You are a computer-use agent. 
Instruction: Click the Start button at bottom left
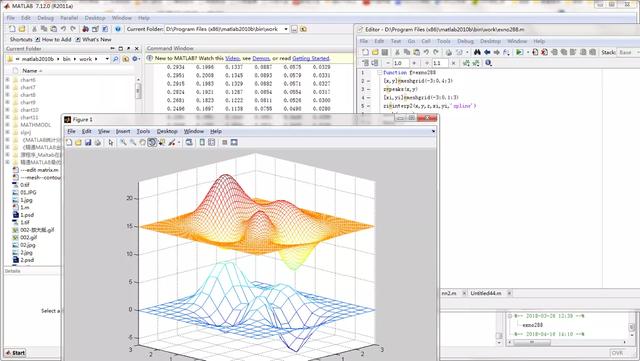point(15,353)
